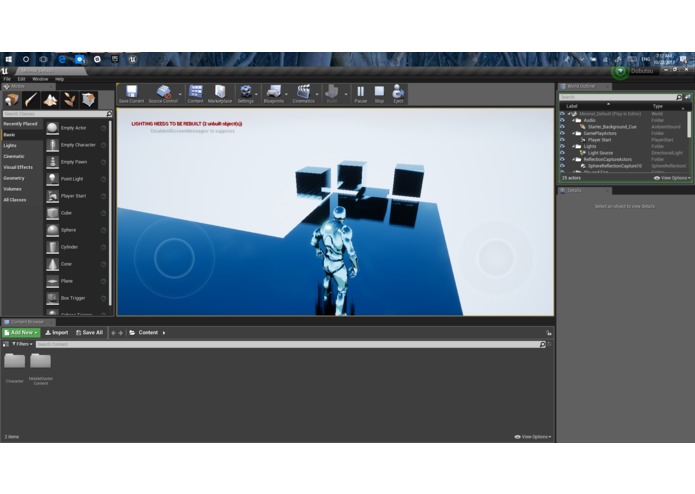Select Landscape mode mountain icon
This screenshot has height=494, width=695.
[x=50, y=100]
